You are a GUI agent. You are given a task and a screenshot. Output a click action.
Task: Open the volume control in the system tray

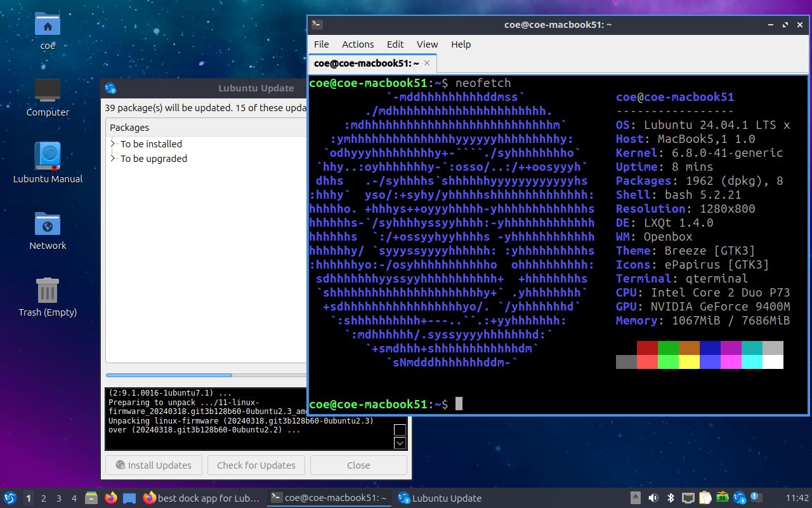[x=653, y=498]
